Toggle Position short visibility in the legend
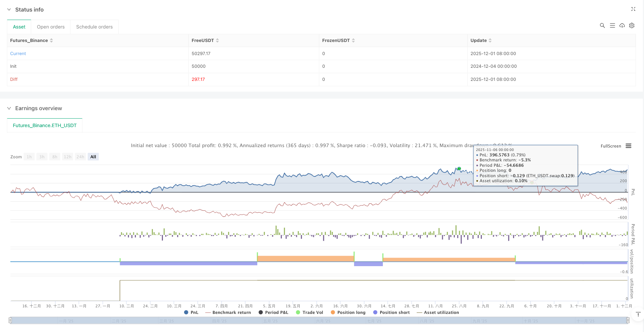Image resolution: width=644 pixels, height=332 pixels. point(391,312)
